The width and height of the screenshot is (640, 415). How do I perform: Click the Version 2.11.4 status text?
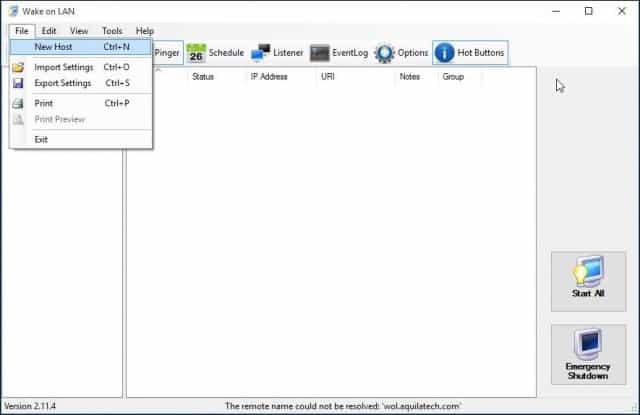point(30,406)
